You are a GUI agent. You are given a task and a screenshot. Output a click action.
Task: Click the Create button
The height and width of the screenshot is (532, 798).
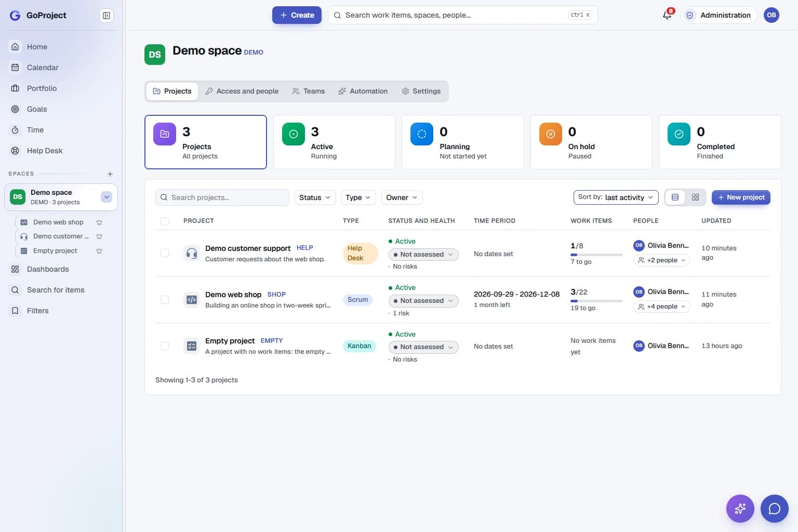tap(297, 15)
